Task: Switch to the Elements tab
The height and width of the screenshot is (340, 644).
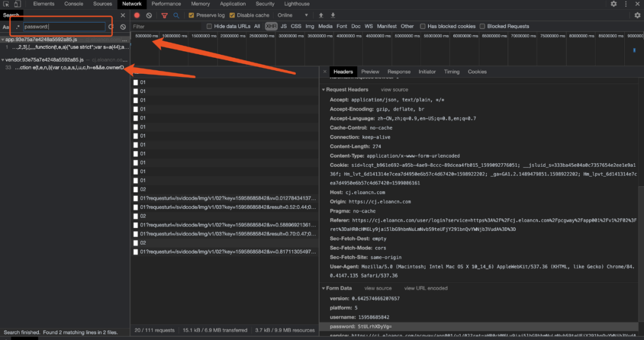Action: pyautogui.click(x=44, y=4)
